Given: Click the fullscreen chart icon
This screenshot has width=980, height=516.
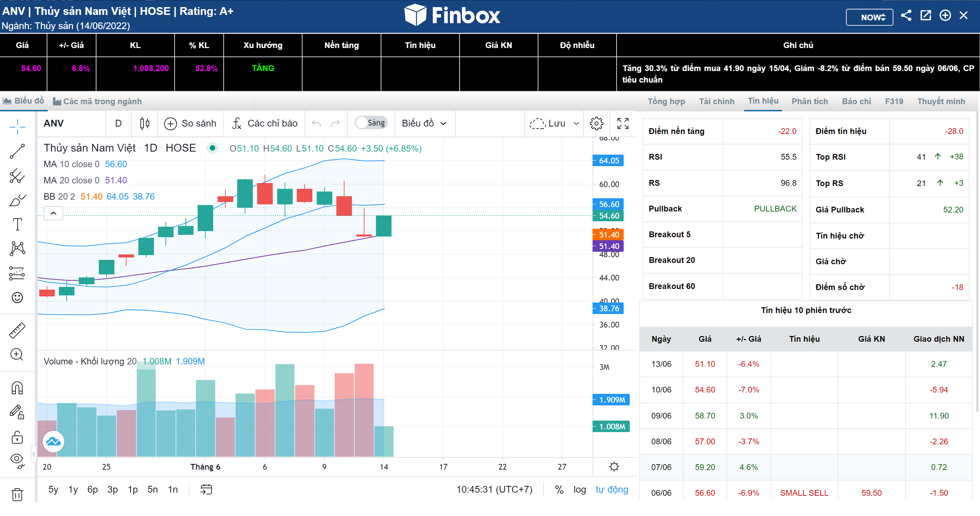Looking at the screenshot, I should point(623,123).
